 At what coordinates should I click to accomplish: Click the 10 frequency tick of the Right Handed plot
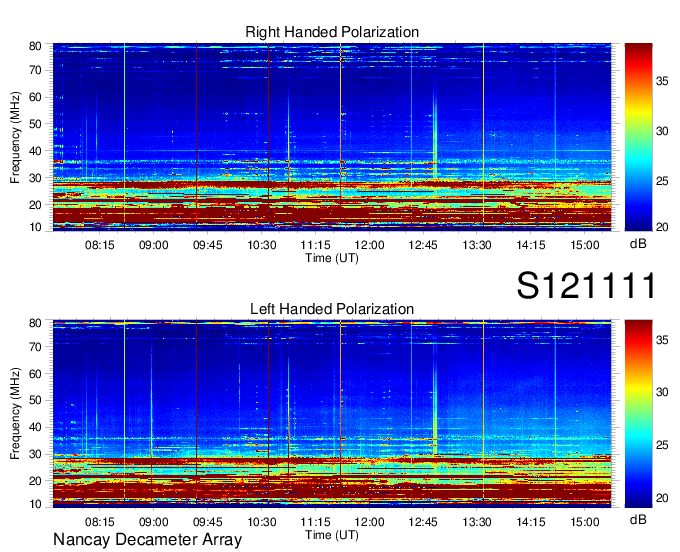35,227
